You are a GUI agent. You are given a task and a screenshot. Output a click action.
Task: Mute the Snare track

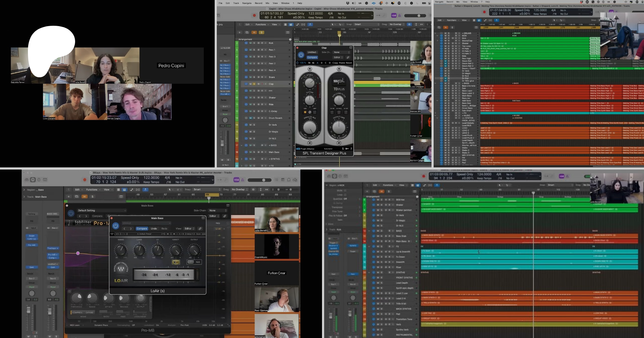click(250, 77)
